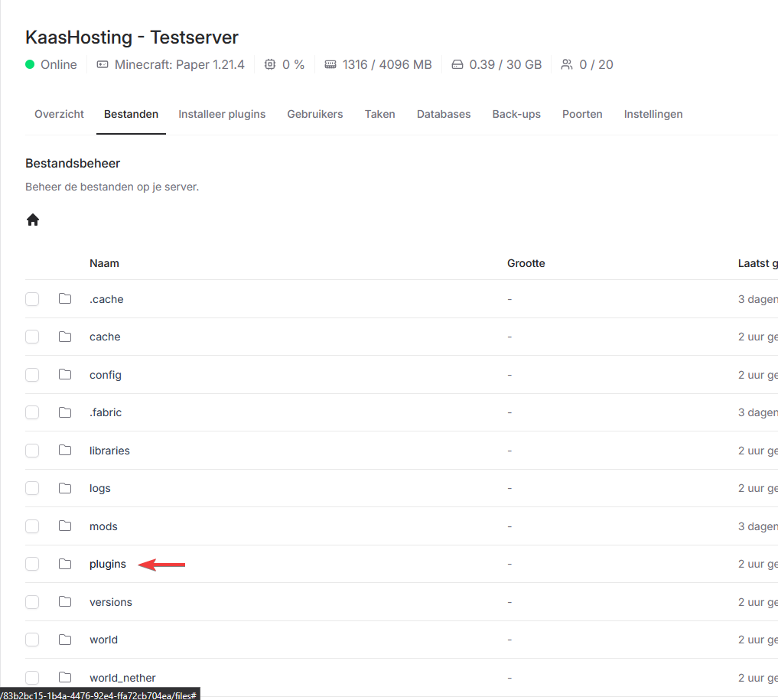The height and width of the screenshot is (700, 778).
Task: Sort files by Grootte column header
Action: 526,263
